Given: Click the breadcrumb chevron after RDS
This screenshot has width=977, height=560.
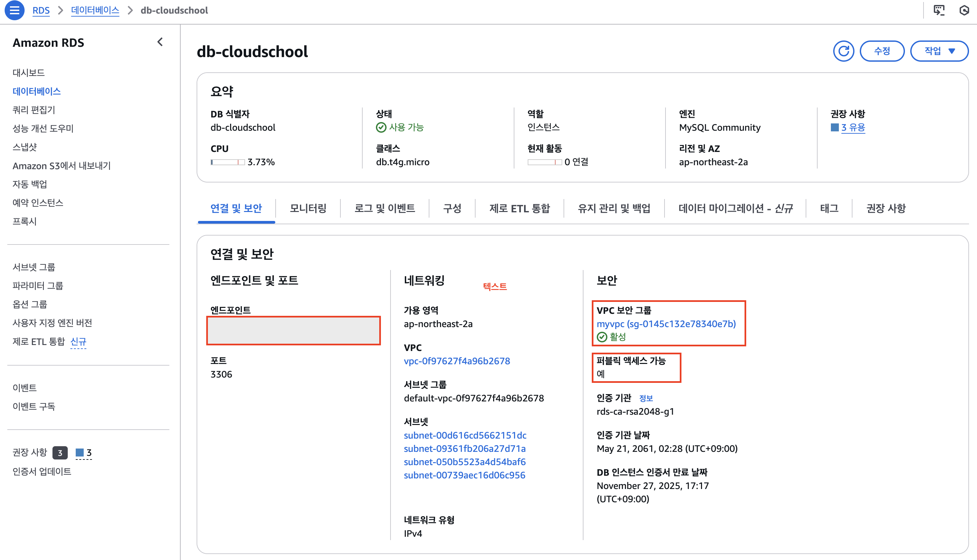Looking at the screenshot, I should [x=60, y=10].
